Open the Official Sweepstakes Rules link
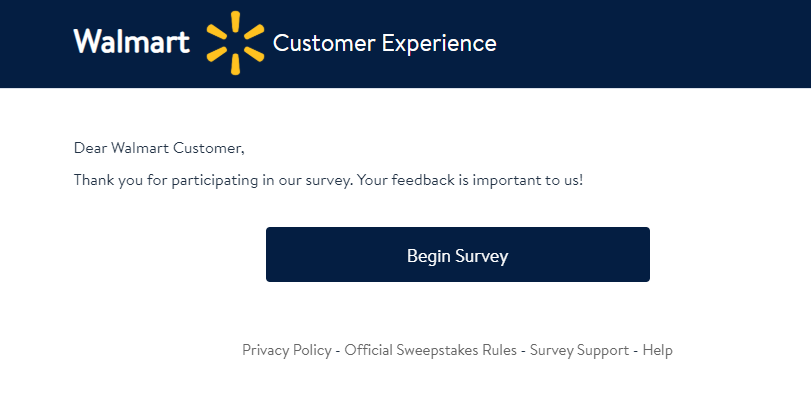 (x=430, y=350)
